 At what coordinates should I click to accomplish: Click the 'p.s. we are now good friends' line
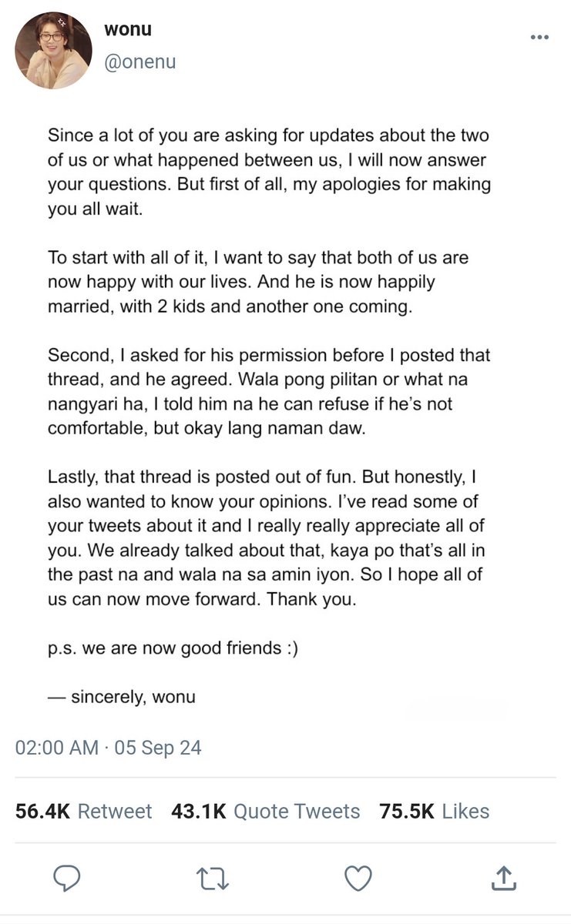(x=173, y=648)
